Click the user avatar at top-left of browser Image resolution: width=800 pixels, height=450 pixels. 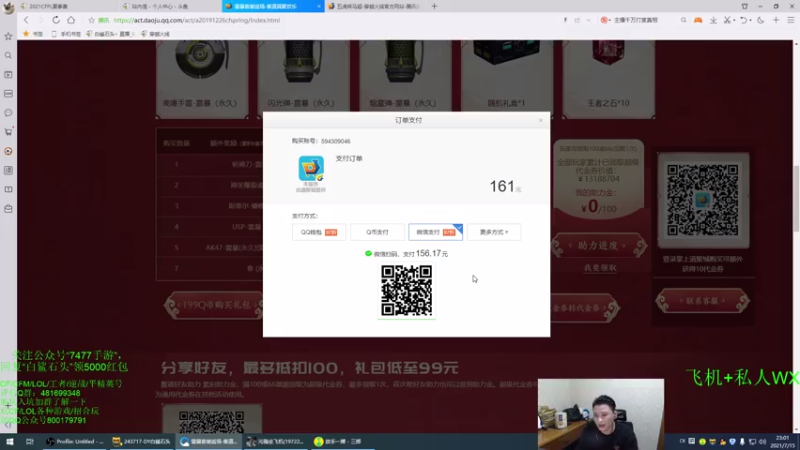click(x=8, y=8)
